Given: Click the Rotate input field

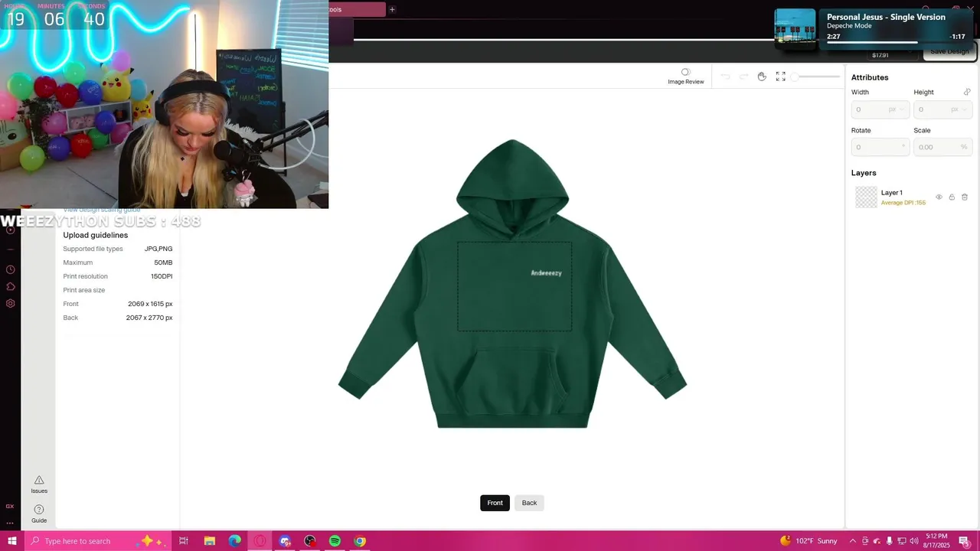Looking at the screenshot, I should [x=880, y=147].
